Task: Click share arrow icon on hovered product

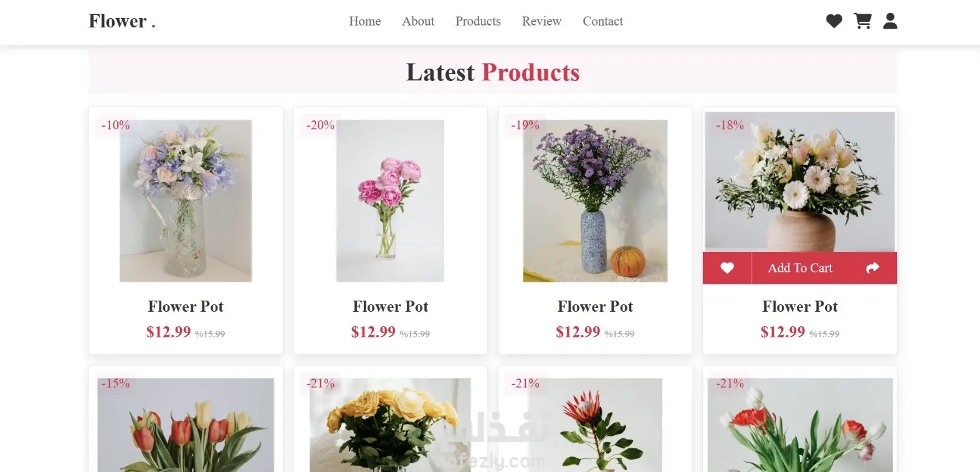Action: [873, 268]
